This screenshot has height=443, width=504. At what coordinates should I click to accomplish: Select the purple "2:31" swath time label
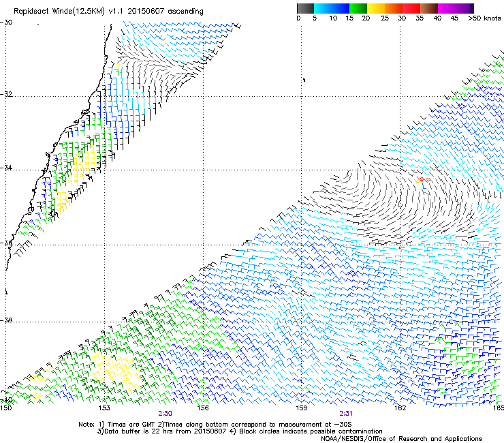pos(346,414)
